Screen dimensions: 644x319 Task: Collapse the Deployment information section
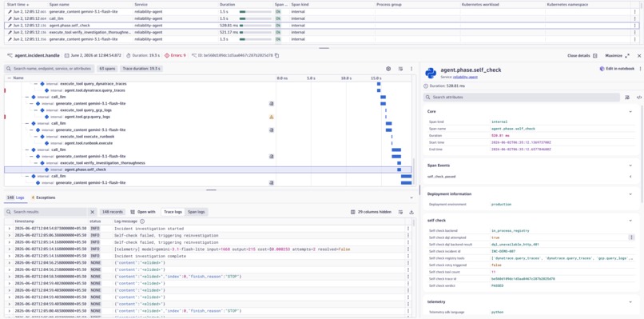point(630,194)
